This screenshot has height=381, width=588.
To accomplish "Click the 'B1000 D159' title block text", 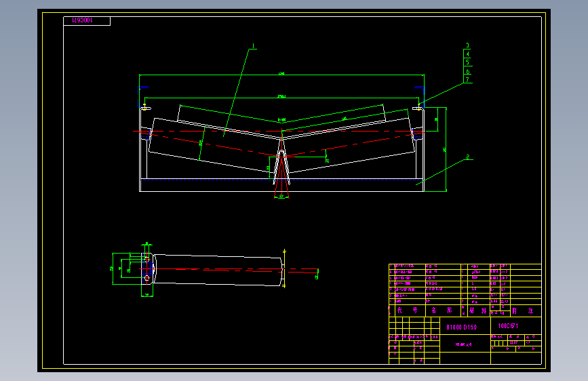I will pos(461,327).
